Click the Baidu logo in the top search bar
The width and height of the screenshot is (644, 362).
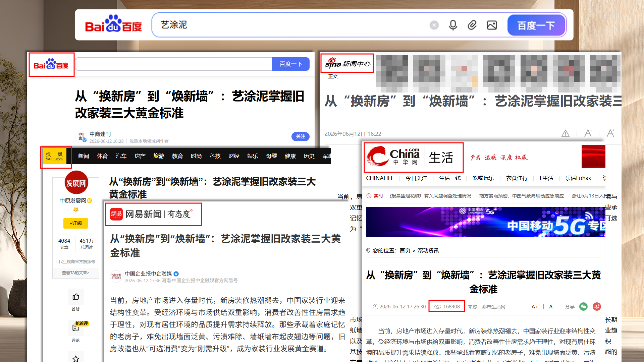pos(113,24)
